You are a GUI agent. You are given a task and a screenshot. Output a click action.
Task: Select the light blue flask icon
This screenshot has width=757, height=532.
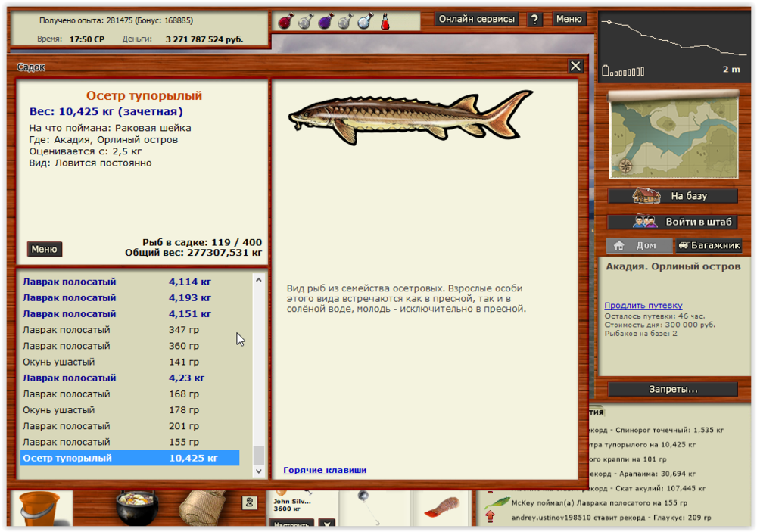tap(364, 21)
